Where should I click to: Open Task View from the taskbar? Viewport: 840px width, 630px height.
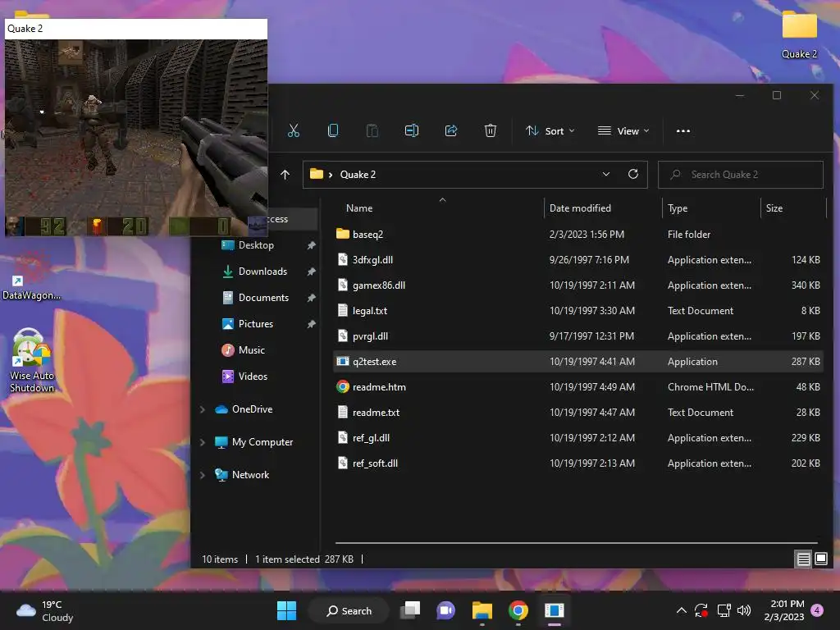click(x=410, y=610)
